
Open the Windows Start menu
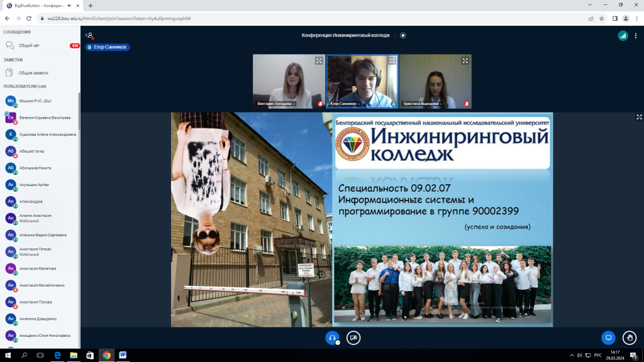8,355
